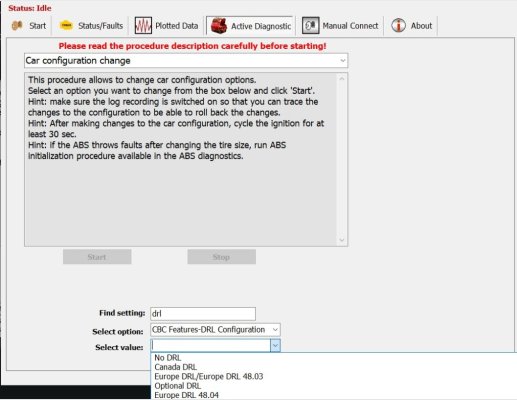Open the Plotted Data tab
Viewport: 517px width, 400px height.
pos(177,26)
